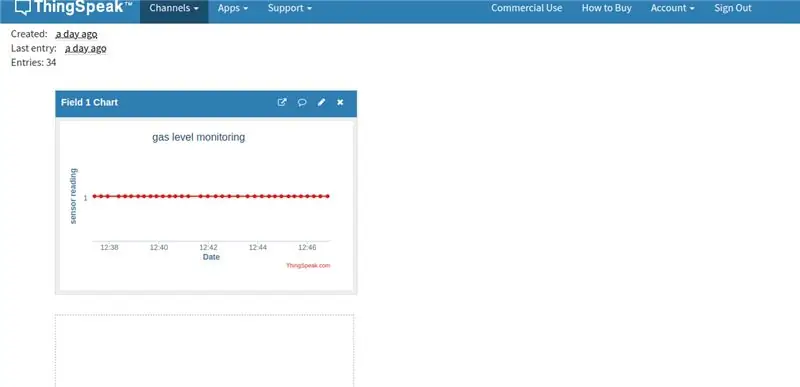Sign Out of ThingSpeak
Image resolution: width=800 pixels, height=387 pixels.
tap(733, 8)
